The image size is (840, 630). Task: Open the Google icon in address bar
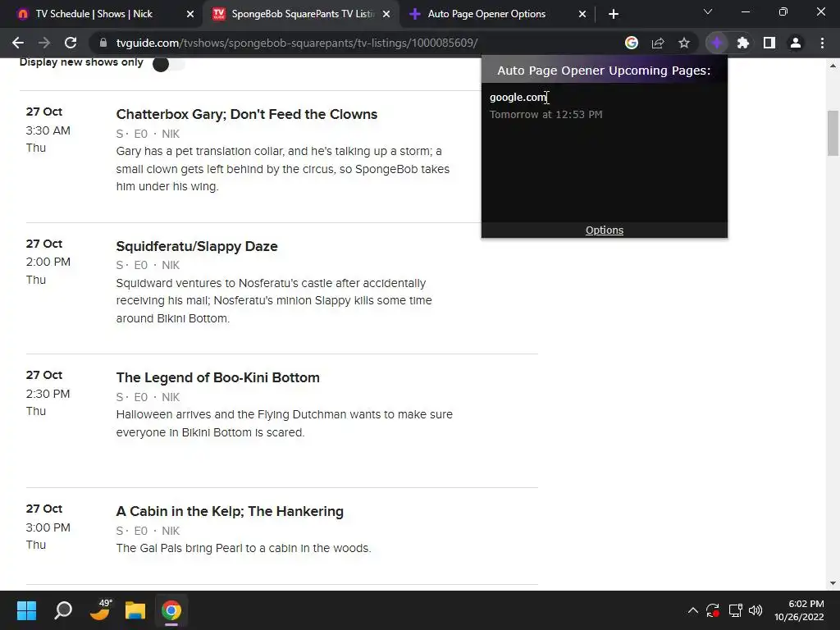[x=632, y=43]
